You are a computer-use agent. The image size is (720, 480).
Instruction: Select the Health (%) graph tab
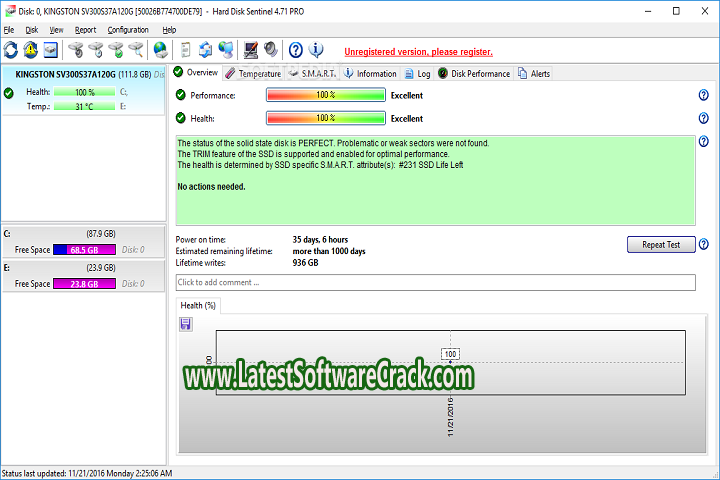[x=198, y=306]
